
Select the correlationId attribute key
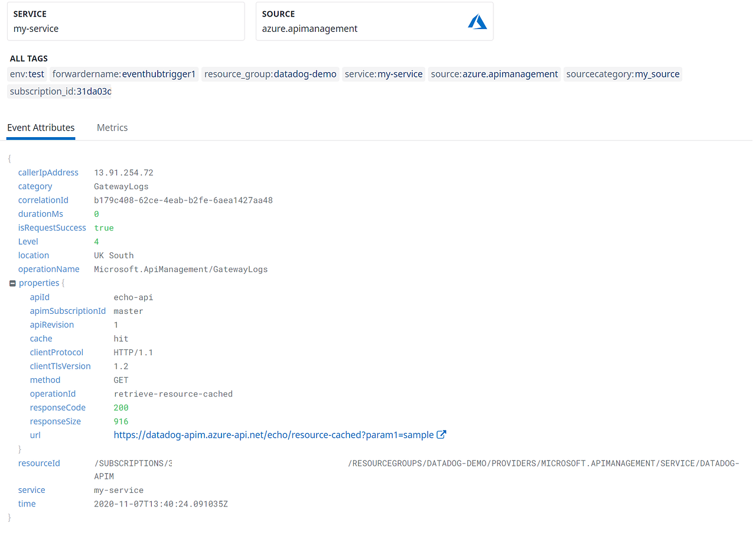[x=43, y=200]
